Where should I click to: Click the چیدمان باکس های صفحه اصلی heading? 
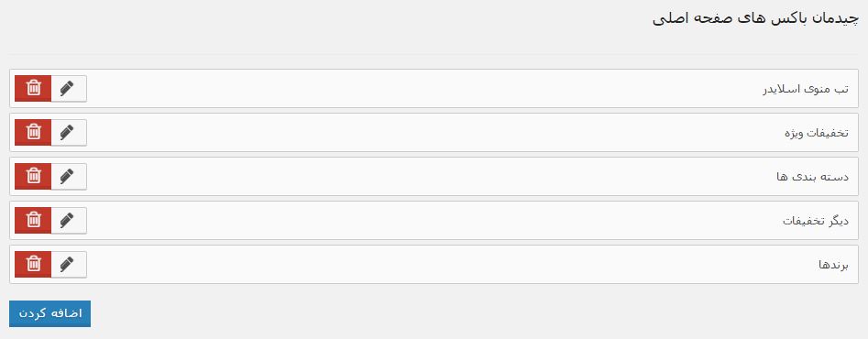pos(755,19)
